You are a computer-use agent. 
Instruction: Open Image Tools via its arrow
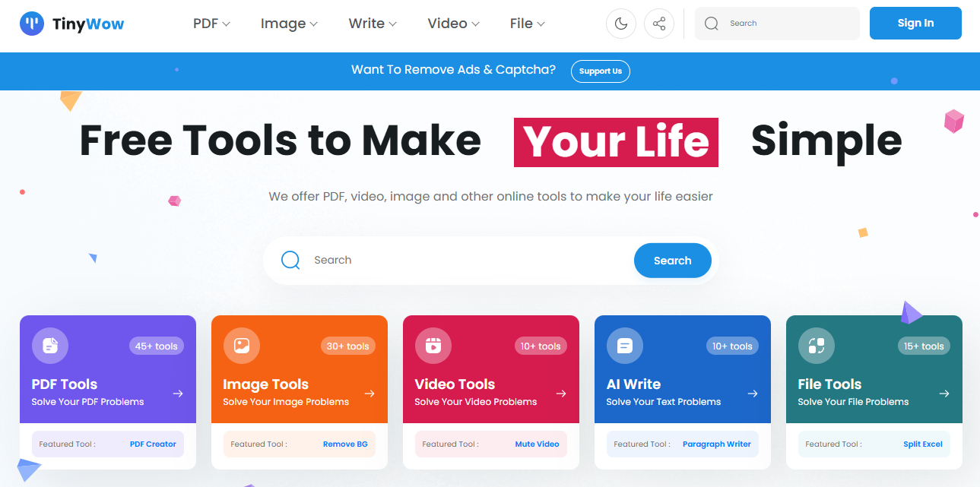[x=369, y=394]
